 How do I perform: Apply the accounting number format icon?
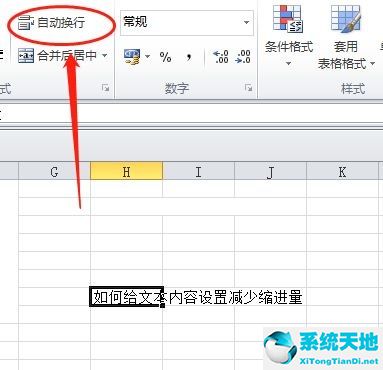[x=132, y=57]
